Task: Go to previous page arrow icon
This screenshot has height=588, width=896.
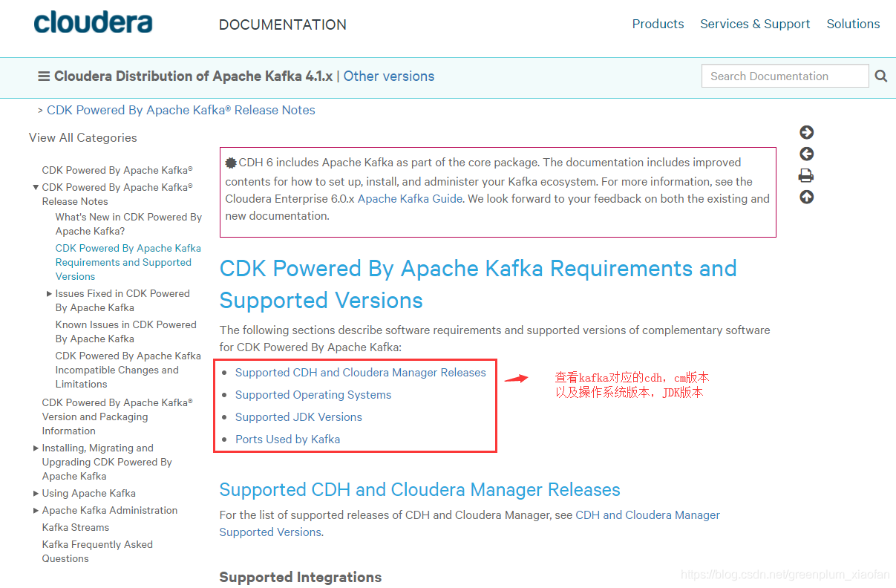Action: tap(806, 154)
